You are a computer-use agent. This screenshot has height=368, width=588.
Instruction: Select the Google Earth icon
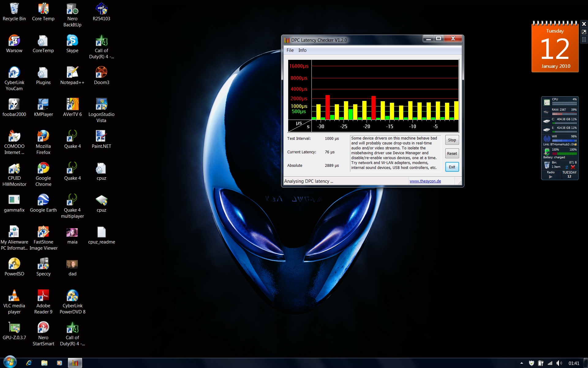(x=43, y=204)
